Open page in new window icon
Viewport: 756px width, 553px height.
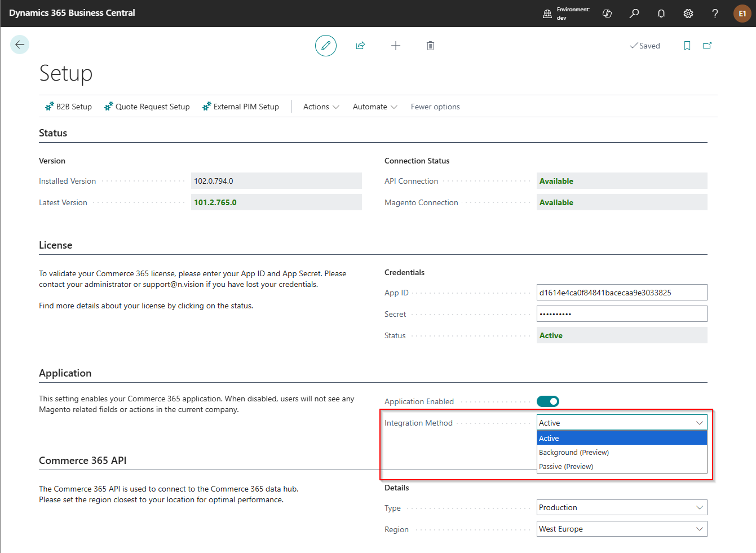[x=707, y=46]
